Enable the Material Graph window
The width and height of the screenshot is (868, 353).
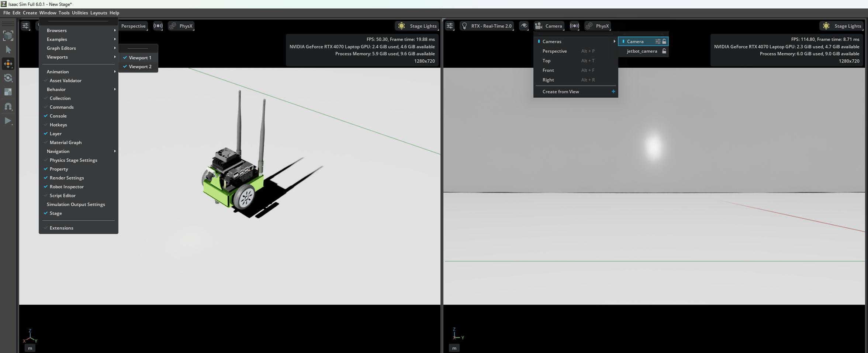tap(79, 143)
